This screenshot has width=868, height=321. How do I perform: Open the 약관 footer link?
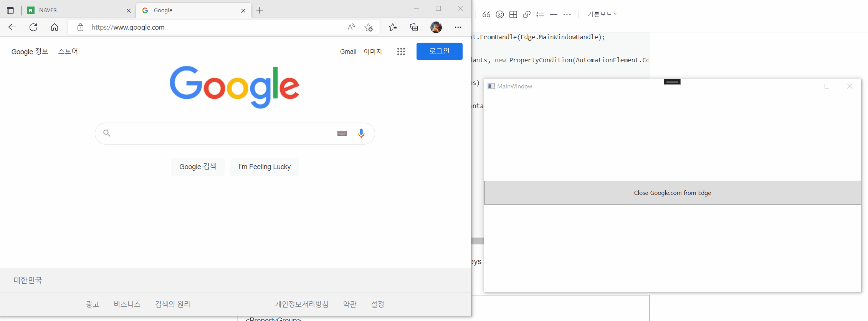pyautogui.click(x=350, y=304)
